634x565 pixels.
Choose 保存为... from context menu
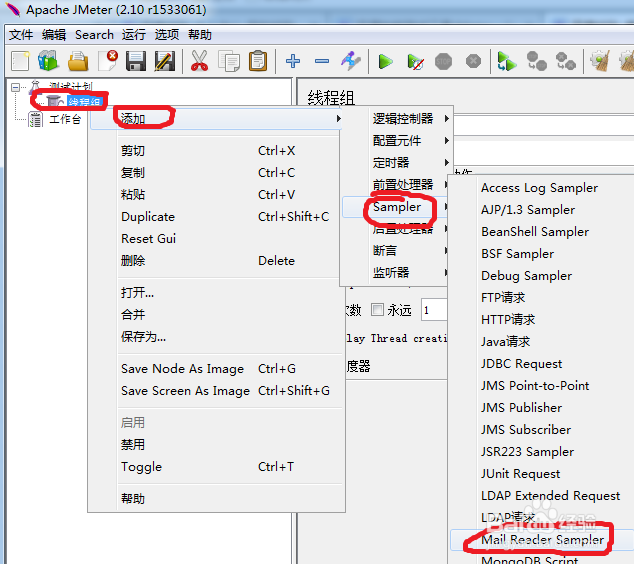coord(216,336)
